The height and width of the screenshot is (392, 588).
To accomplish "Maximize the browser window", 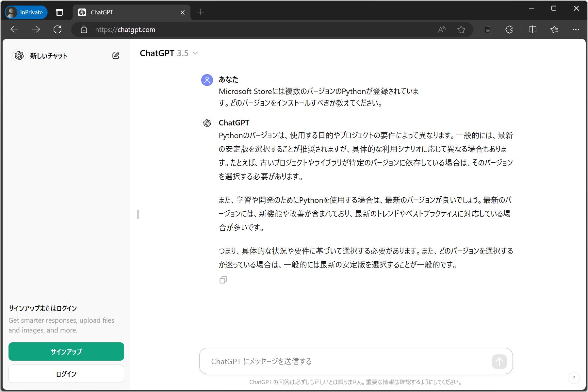I will point(554,8).
